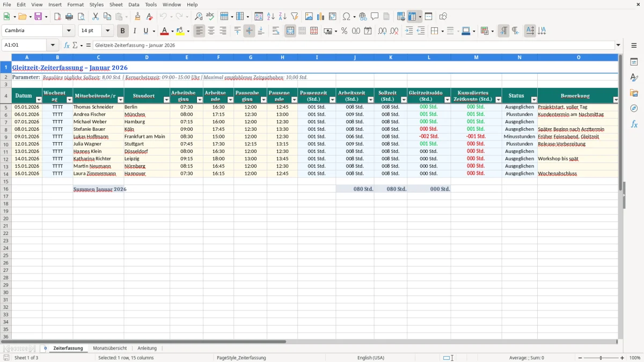The image size is (644, 362).
Task: Click the Increase Indent icon
Action: (x=409, y=31)
